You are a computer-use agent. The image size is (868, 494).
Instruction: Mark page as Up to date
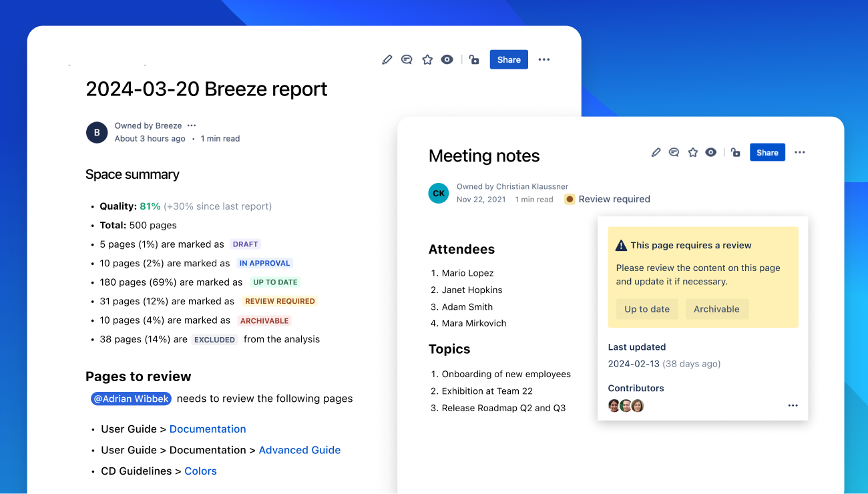point(647,309)
